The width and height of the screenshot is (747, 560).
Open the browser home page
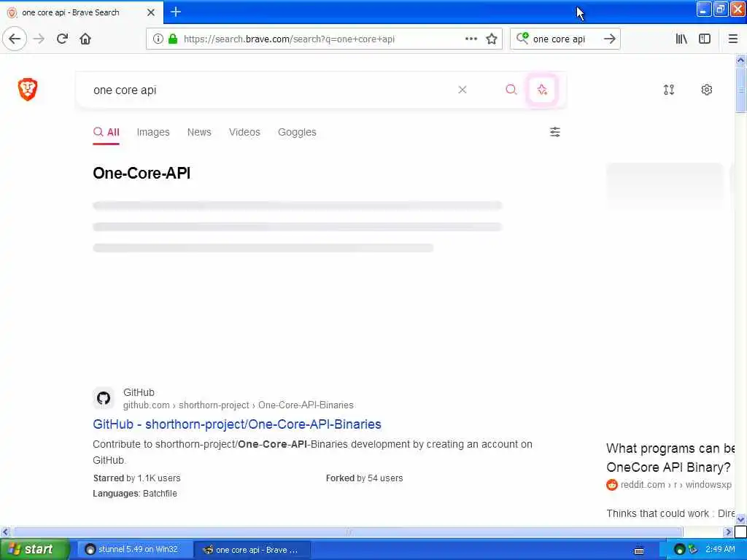point(85,39)
